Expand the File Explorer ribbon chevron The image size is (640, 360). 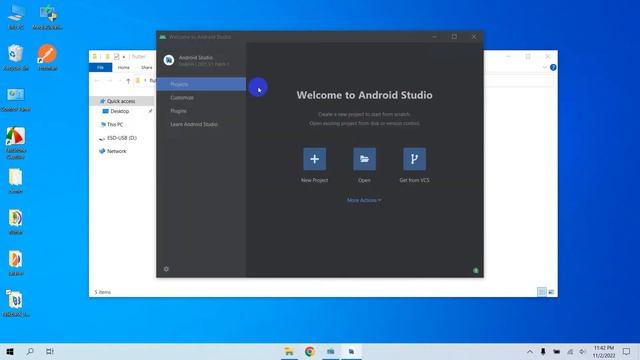[x=544, y=67]
